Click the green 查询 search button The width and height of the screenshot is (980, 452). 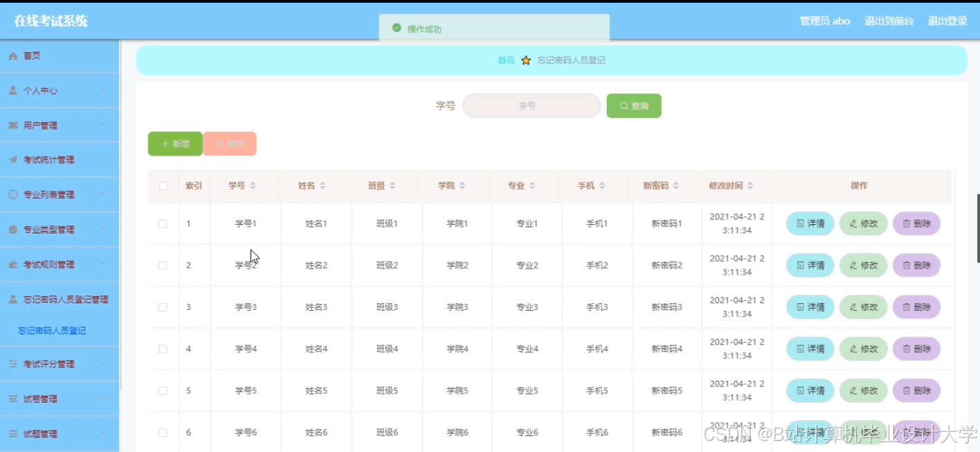(634, 106)
